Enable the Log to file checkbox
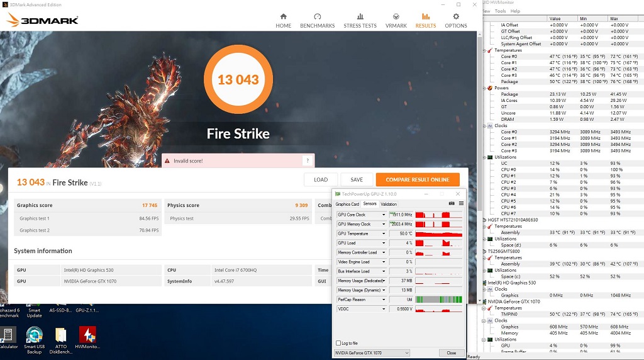 pyautogui.click(x=338, y=343)
